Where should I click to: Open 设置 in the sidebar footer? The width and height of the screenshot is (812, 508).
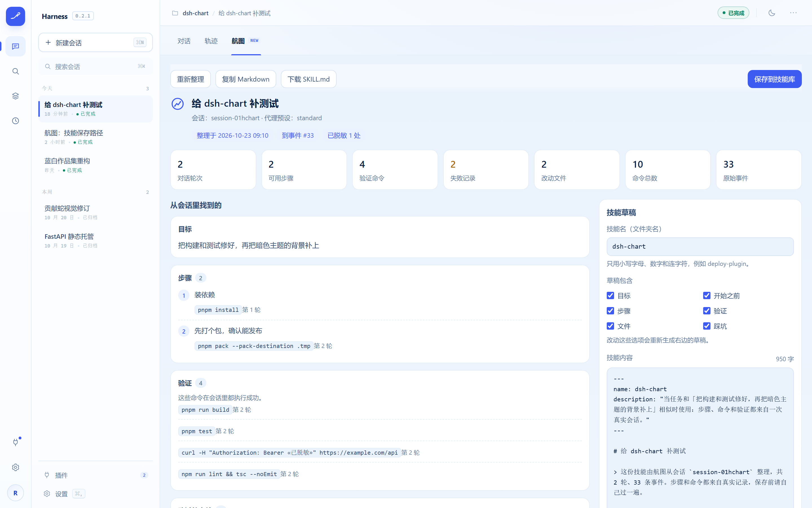click(96, 494)
